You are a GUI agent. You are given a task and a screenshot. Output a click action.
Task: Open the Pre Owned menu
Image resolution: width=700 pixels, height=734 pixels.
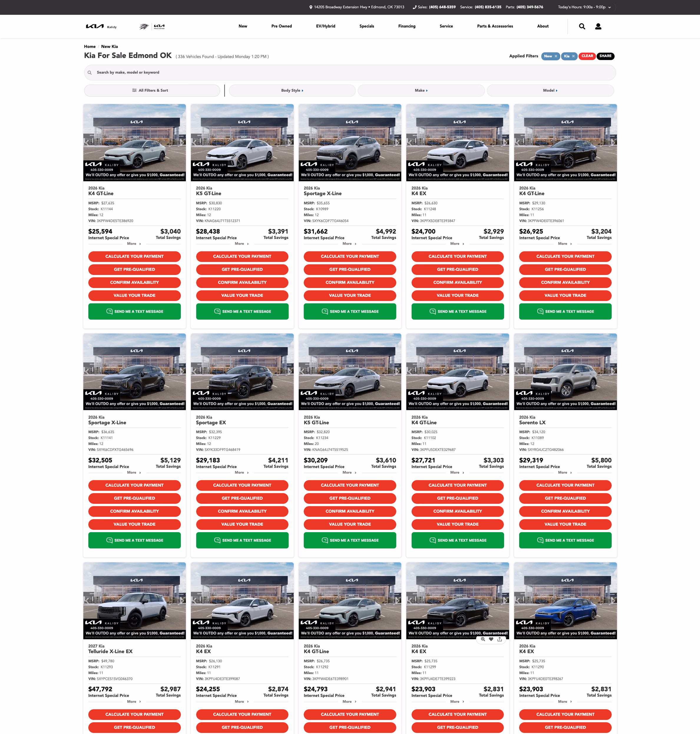pos(282,26)
